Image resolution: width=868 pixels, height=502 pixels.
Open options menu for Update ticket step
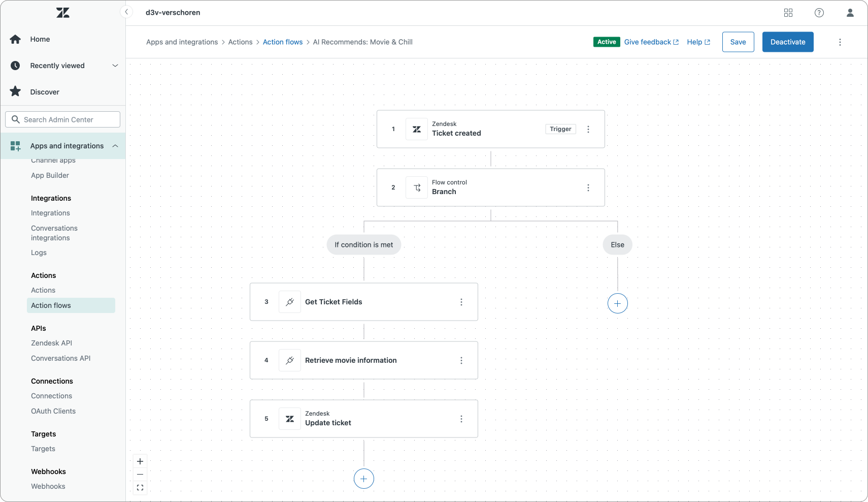pos(461,419)
